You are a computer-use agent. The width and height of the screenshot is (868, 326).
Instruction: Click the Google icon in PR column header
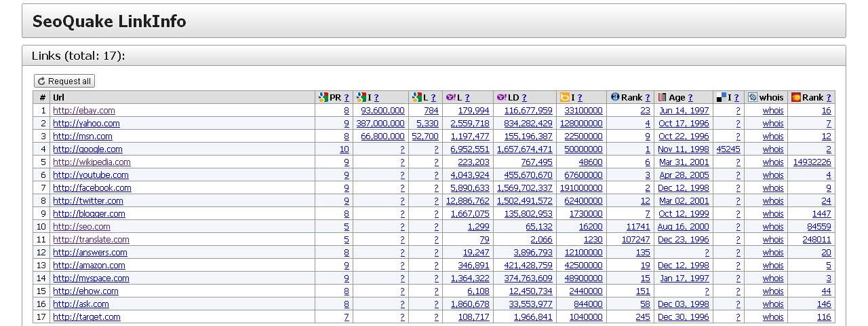[x=323, y=97]
